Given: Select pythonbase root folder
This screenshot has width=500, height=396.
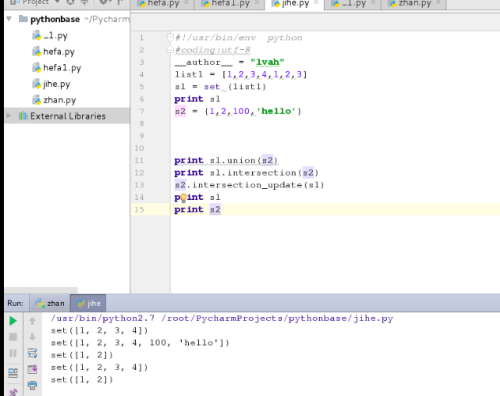Looking at the screenshot, I should [x=55, y=19].
